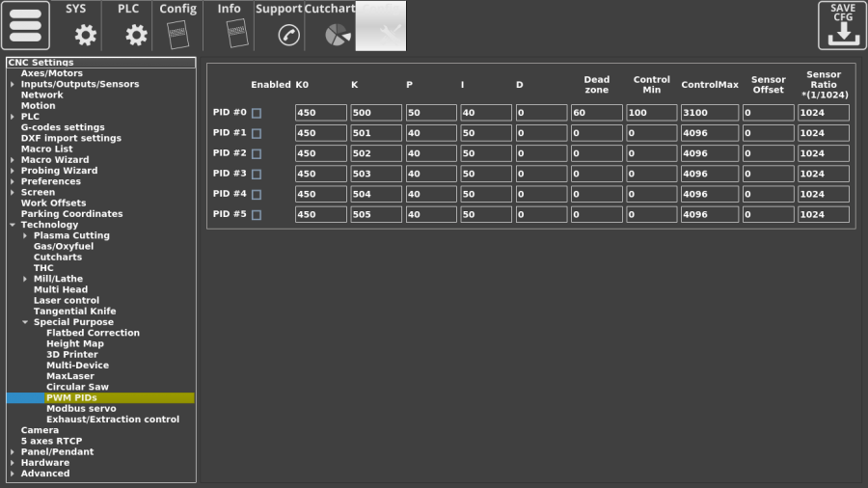The height and width of the screenshot is (488, 868).
Task: Open Multi-Device settings
Action: click(77, 366)
